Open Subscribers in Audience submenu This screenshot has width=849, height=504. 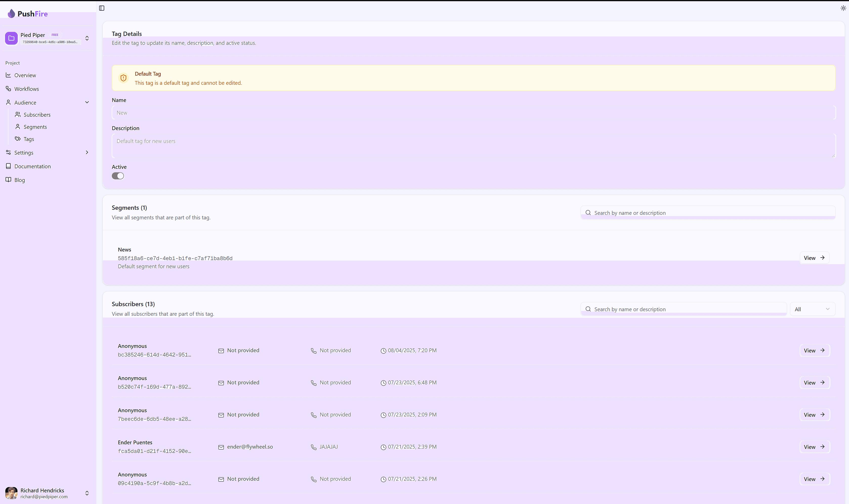coord(37,115)
